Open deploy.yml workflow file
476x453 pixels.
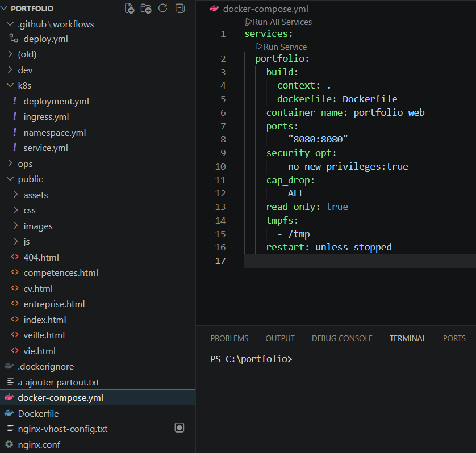click(x=46, y=39)
